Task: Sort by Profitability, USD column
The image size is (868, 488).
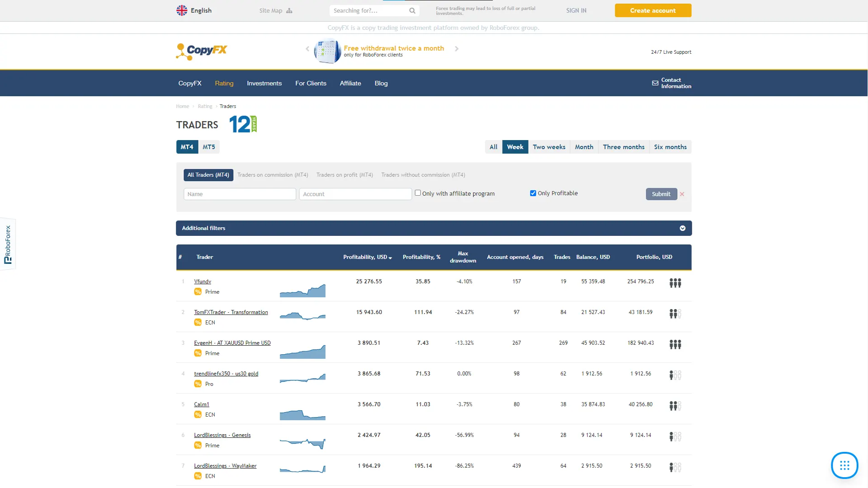Action: tap(367, 257)
